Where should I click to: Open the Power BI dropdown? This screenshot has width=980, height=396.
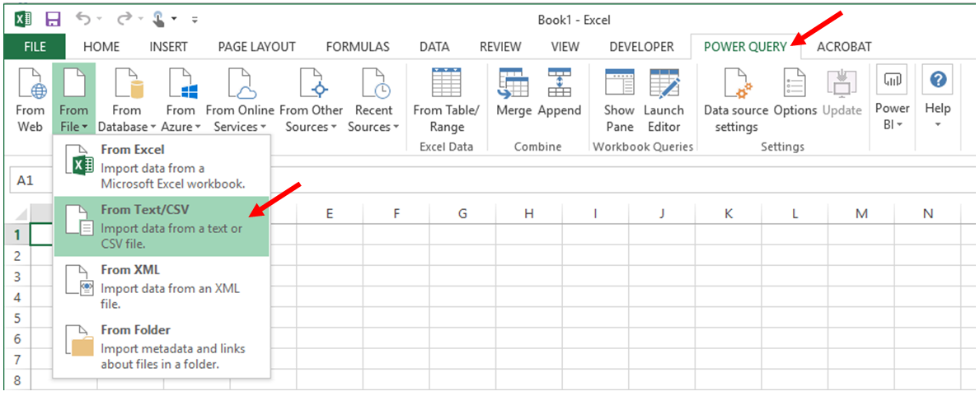892,97
